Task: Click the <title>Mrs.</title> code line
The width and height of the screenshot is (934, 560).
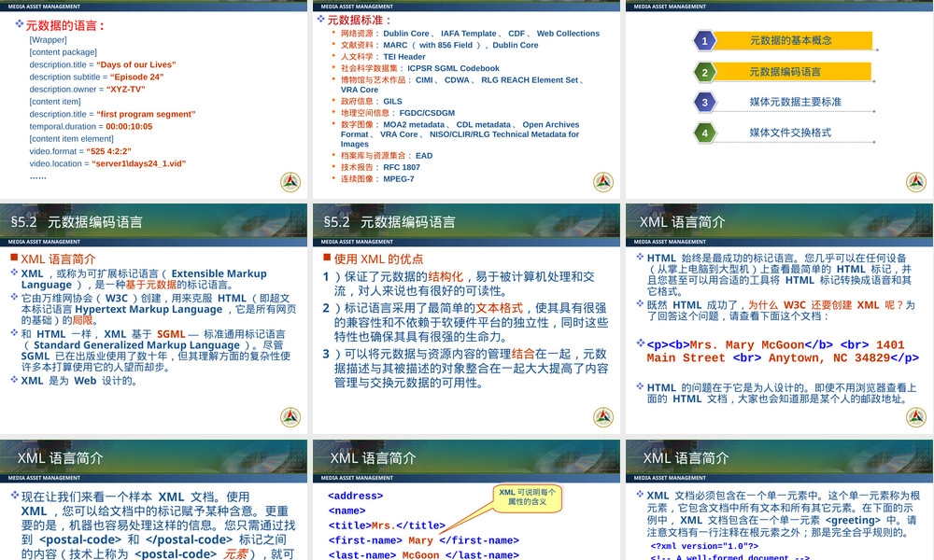Action: [x=387, y=525]
